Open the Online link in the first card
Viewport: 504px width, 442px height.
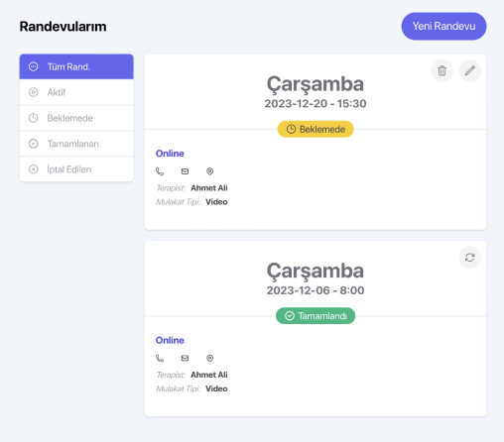coord(170,154)
